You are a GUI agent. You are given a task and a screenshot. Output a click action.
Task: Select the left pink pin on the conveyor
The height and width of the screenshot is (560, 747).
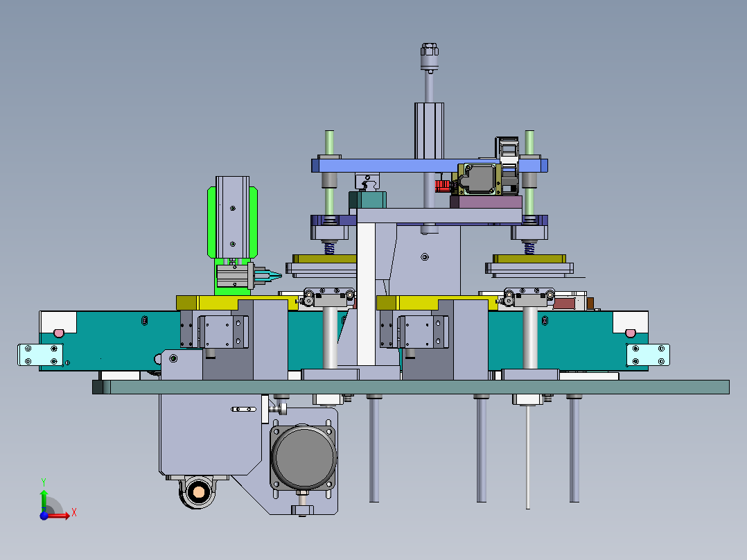[x=59, y=333]
